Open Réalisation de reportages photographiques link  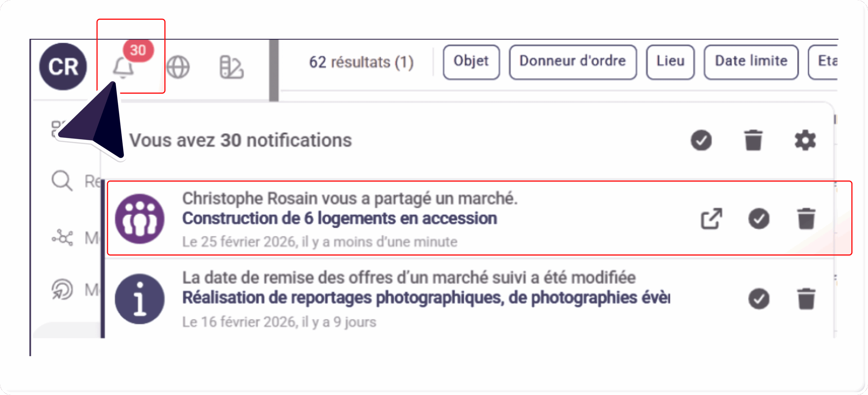pos(426,298)
